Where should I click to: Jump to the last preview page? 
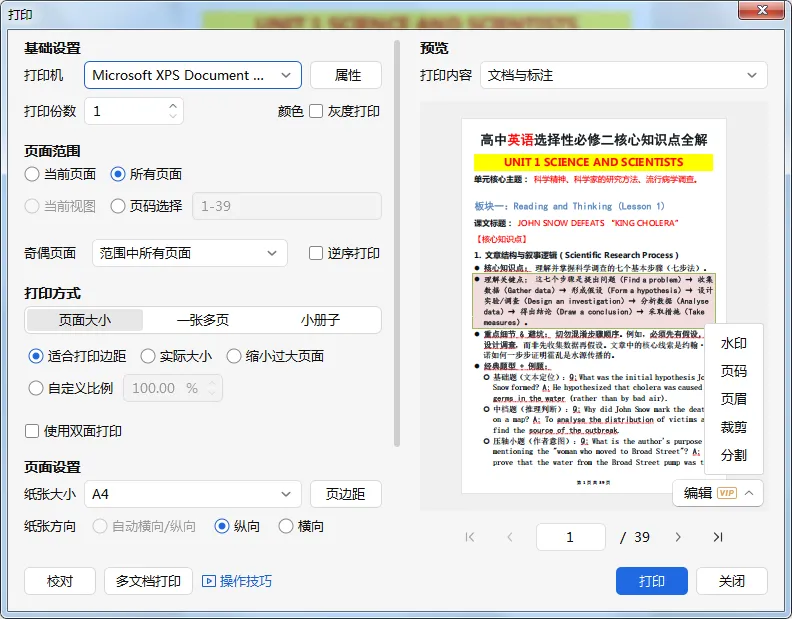718,537
